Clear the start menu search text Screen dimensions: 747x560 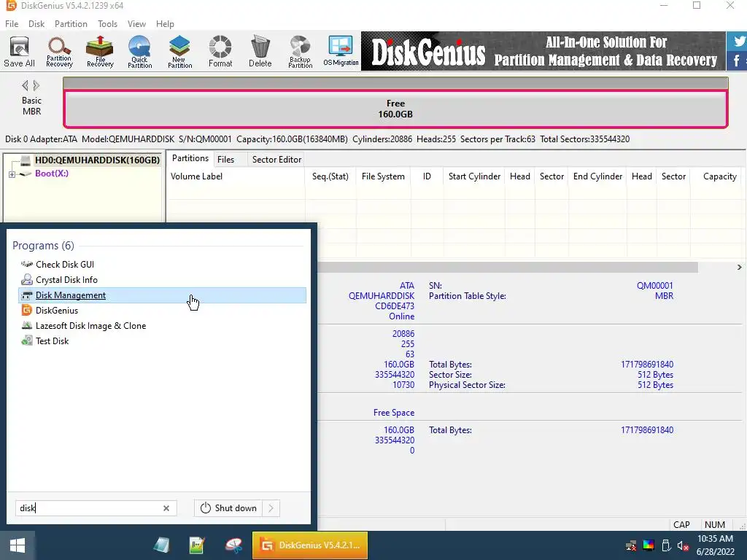pyautogui.click(x=166, y=508)
